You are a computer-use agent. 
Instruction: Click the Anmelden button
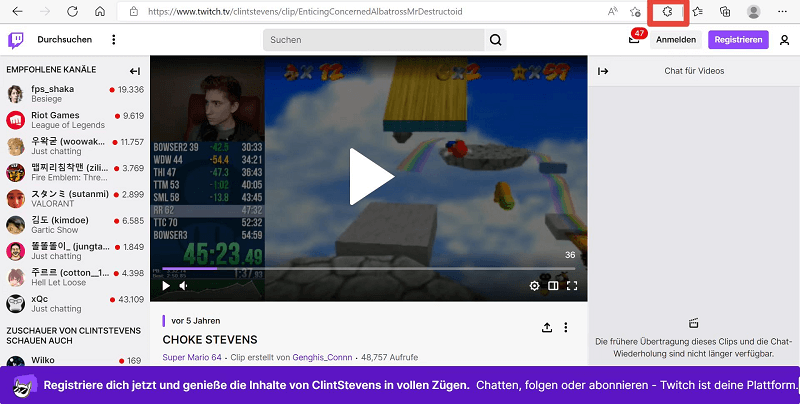pos(676,39)
